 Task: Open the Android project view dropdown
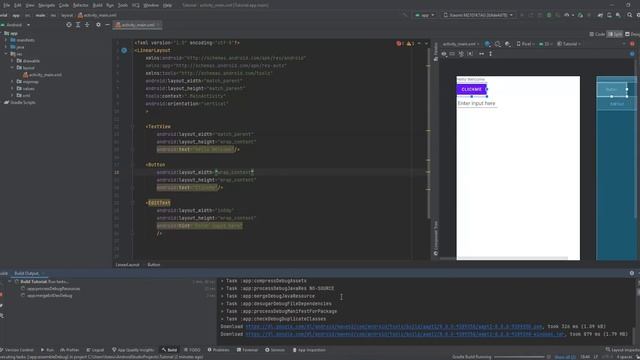(x=17, y=25)
